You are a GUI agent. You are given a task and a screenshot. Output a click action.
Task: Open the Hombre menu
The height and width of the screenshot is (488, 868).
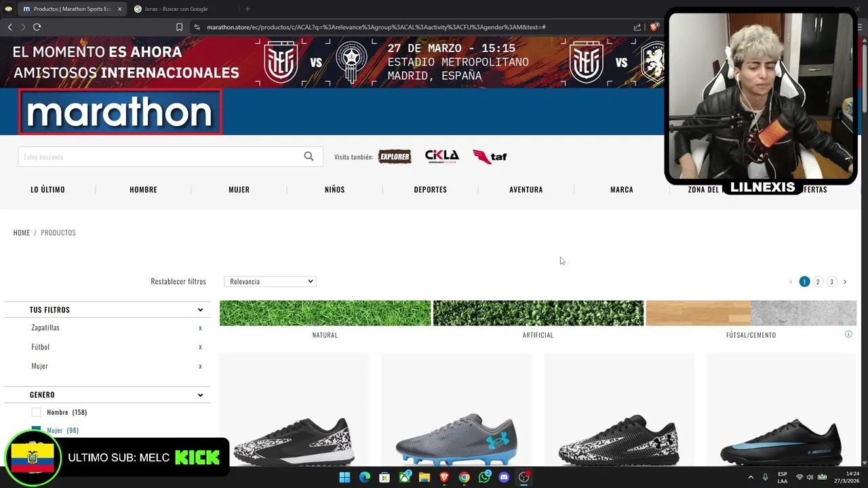[x=143, y=190]
